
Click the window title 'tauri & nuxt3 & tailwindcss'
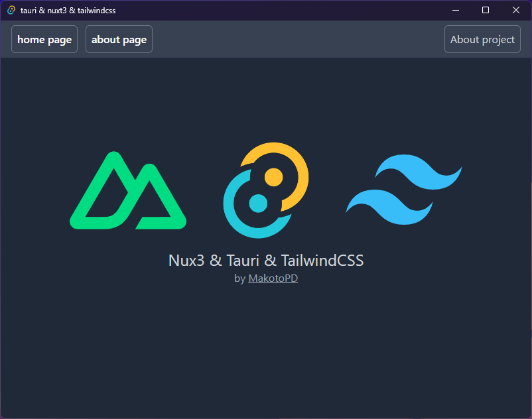pos(68,11)
